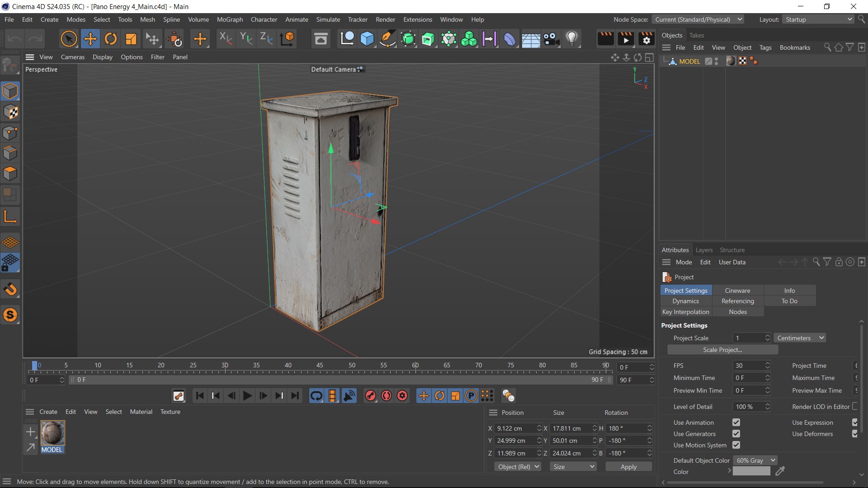
Task: Toggle Use Motion System checkbox
Action: point(736,445)
